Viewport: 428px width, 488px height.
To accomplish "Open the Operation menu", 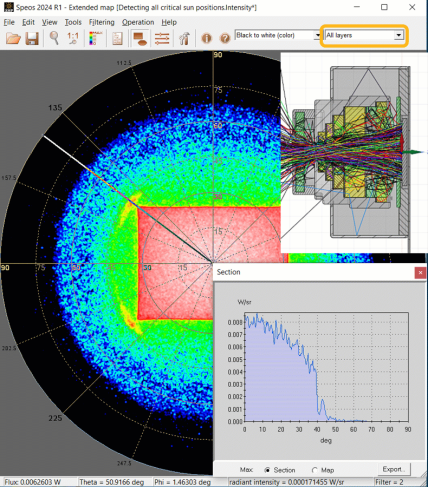I will point(138,22).
